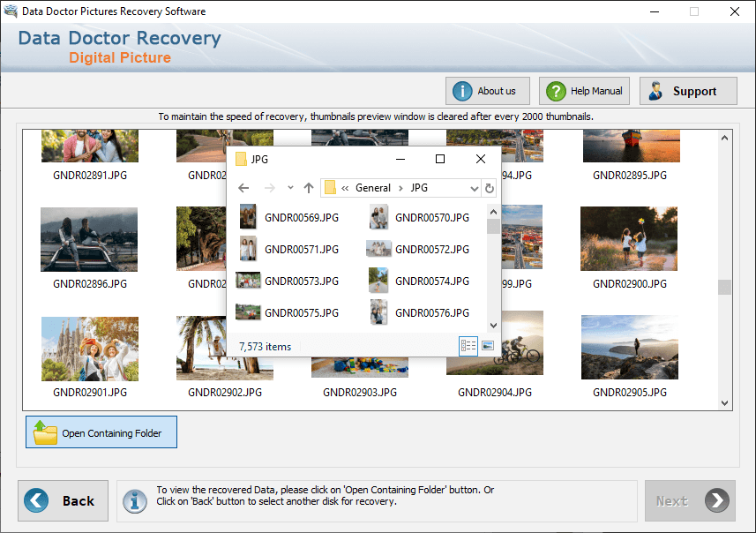Select file GNDR00576.JPG in JPG window
This screenshot has width=756, height=533.
pyautogui.click(x=421, y=312)
